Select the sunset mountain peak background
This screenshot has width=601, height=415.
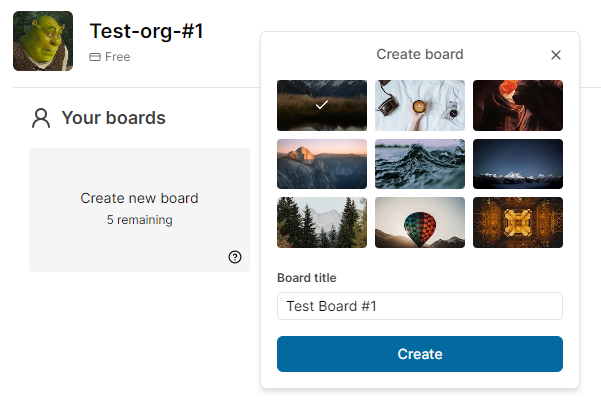[x=322, y=164]
